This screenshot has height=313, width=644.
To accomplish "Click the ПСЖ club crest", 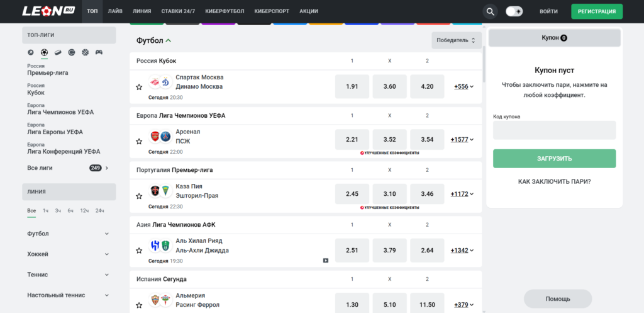I will [165, 137].
